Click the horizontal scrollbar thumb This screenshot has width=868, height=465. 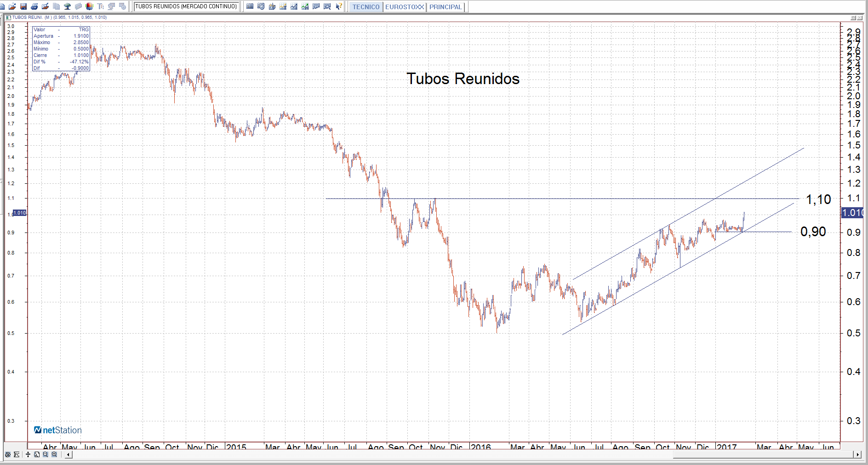763,454
